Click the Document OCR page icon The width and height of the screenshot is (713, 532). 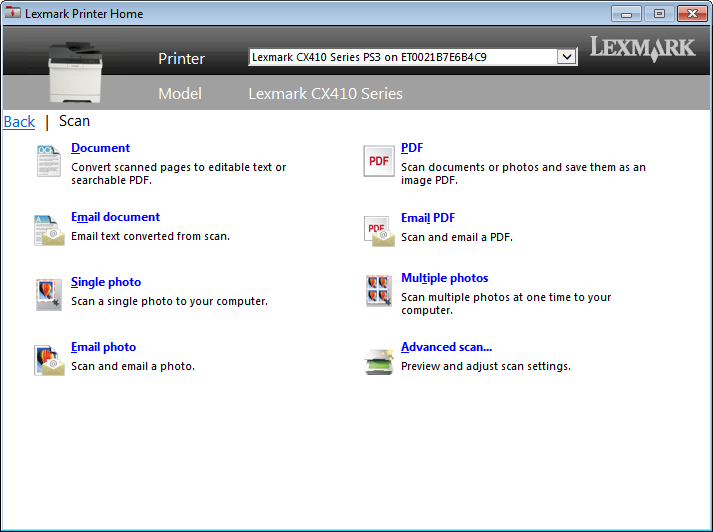click(x=49, y=161)
